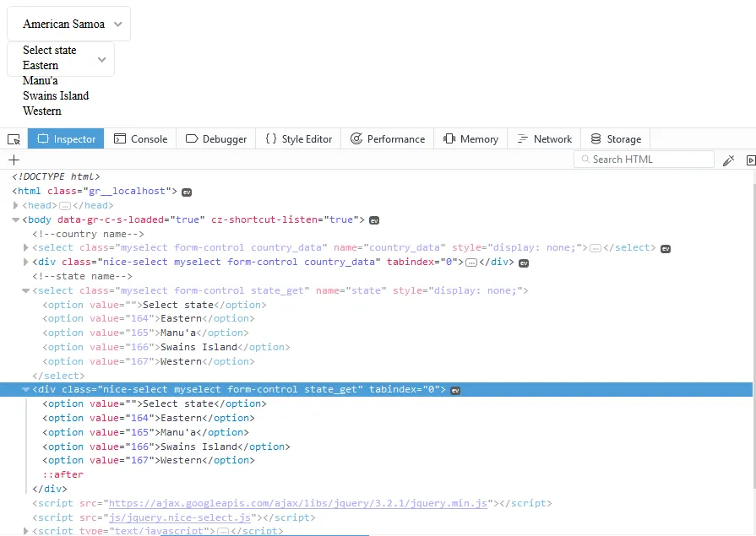
Task: Select the DOCTYPE html node
Action: pyautogui.click(x=56, y=177)
